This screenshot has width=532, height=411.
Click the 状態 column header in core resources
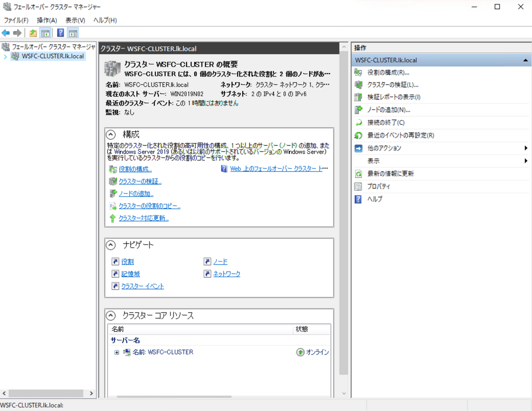312,329
